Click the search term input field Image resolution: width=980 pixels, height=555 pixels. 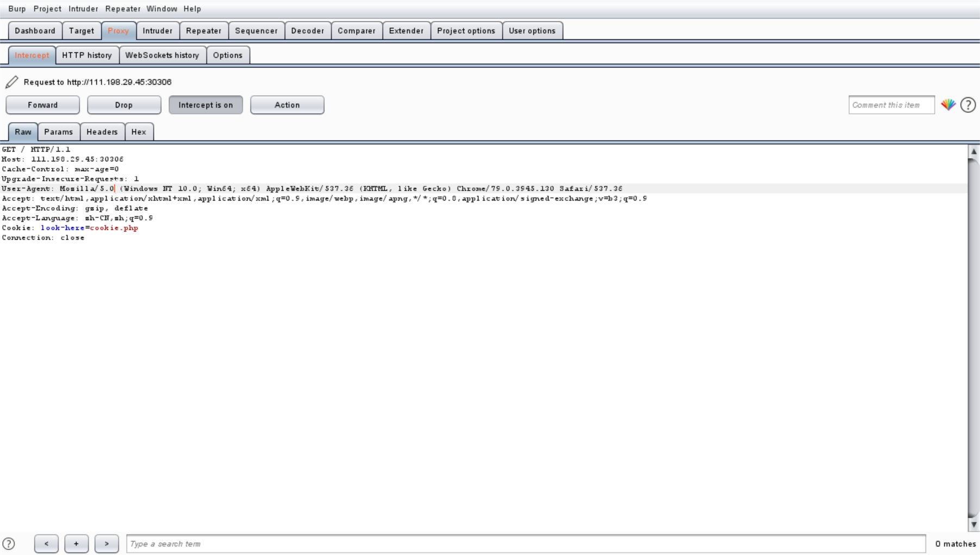[x=526, y=544]
